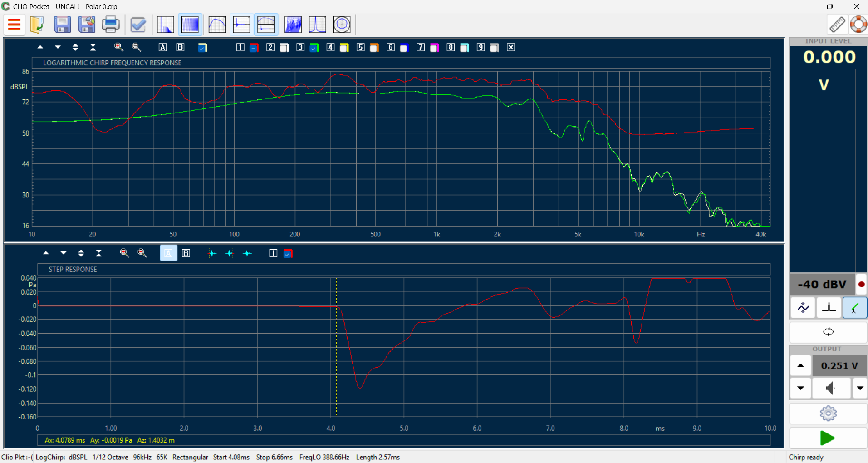
Task: Select the split frequency and time view icon
Action: click(x=266, y=25)
